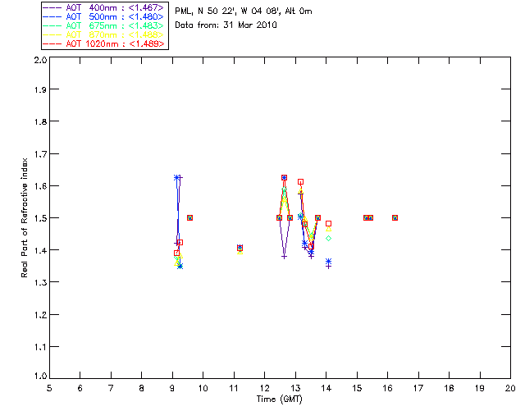Click the AOT 870nm legend entry
The width and height of the screenshot is (525, 420).
104,34
